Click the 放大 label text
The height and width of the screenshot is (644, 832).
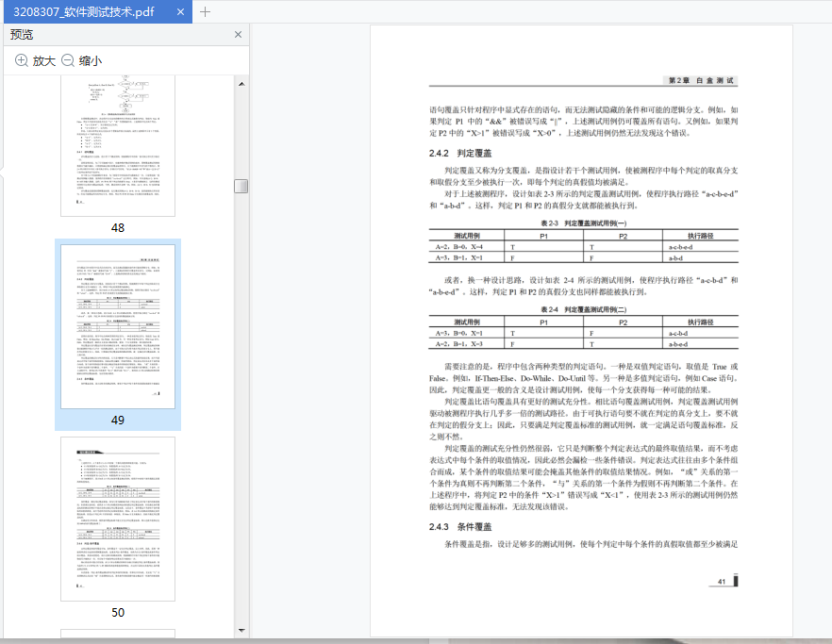coord(44,61)
